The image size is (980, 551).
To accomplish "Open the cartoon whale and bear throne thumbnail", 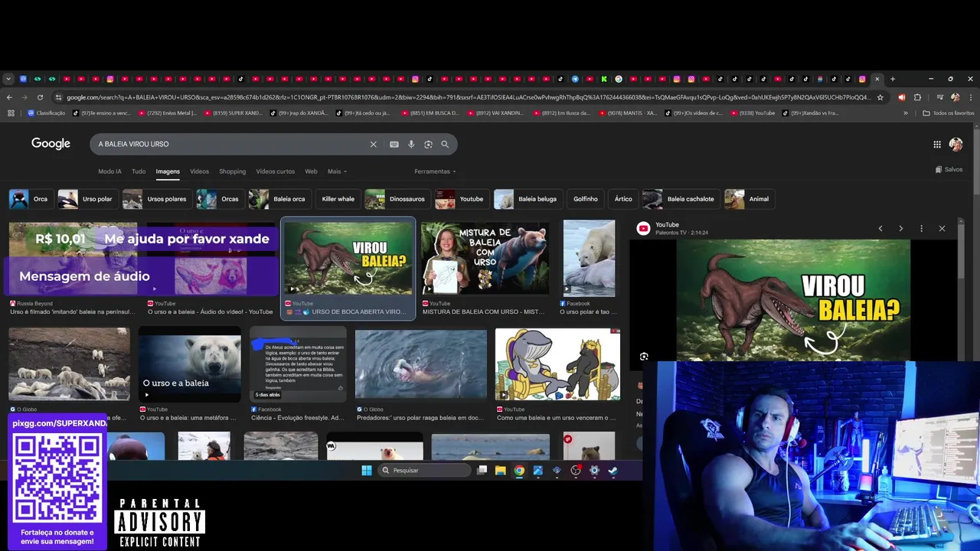I will [557, 364].
